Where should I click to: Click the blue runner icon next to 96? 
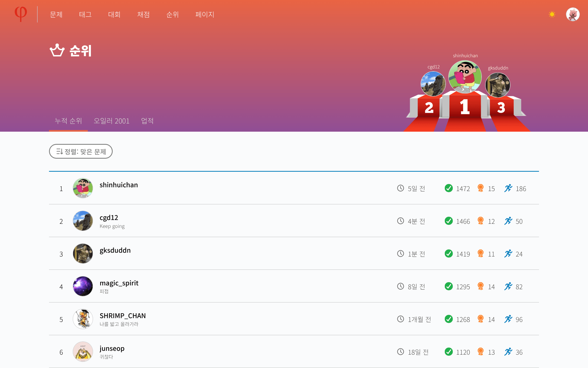pyautogui.click(x=508, y=319)
